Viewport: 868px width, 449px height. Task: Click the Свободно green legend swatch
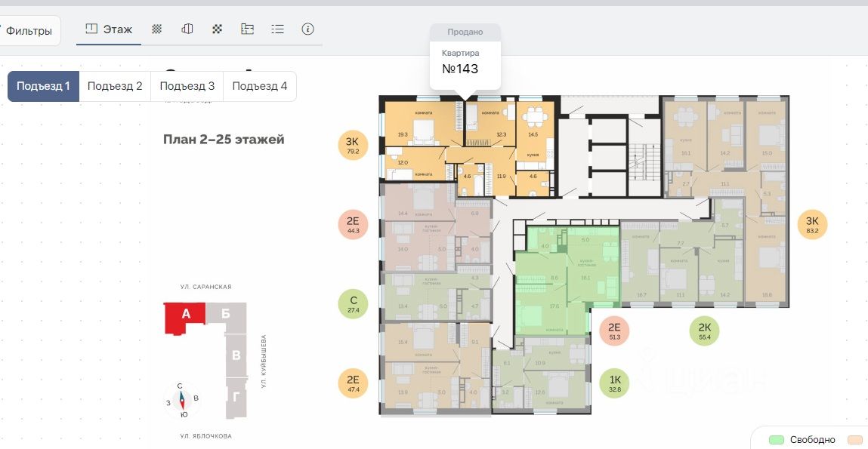777,440
